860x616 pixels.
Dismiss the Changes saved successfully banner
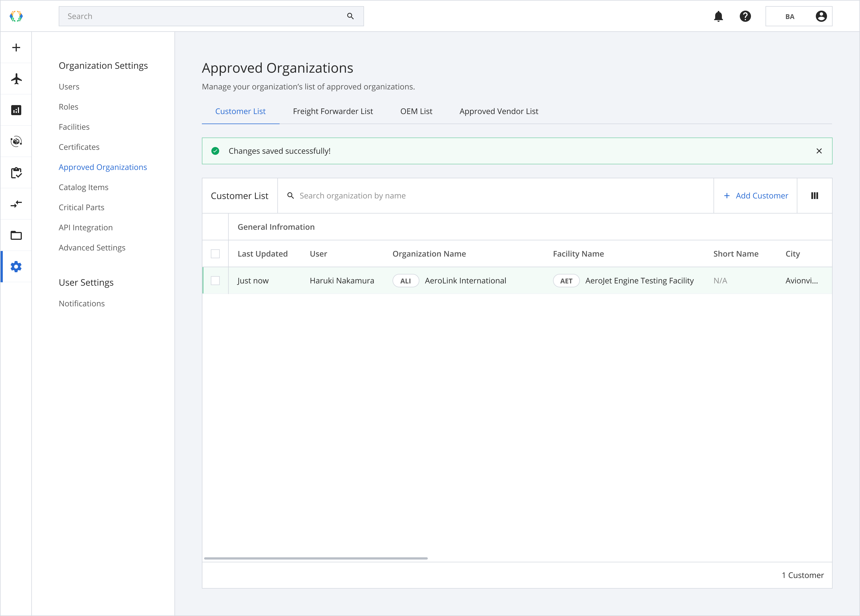coord(819,151)
